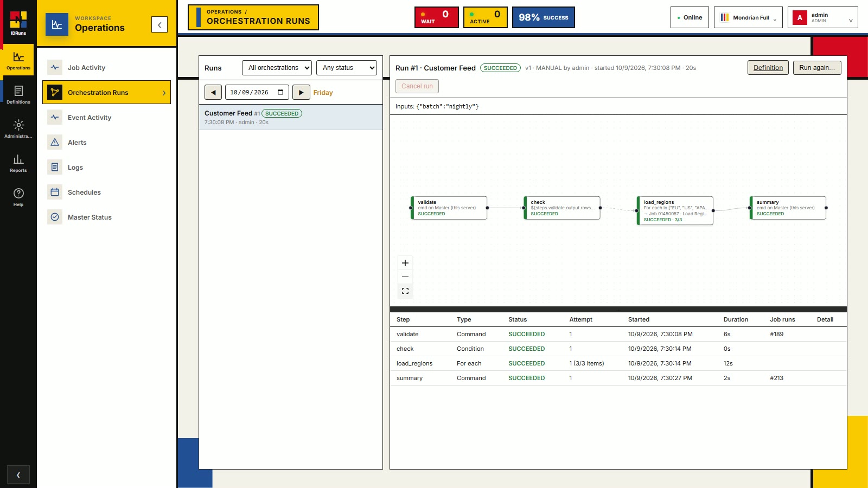
Task: Collapse the left rail with bottom chevron
Action: (x=18, y=475)
